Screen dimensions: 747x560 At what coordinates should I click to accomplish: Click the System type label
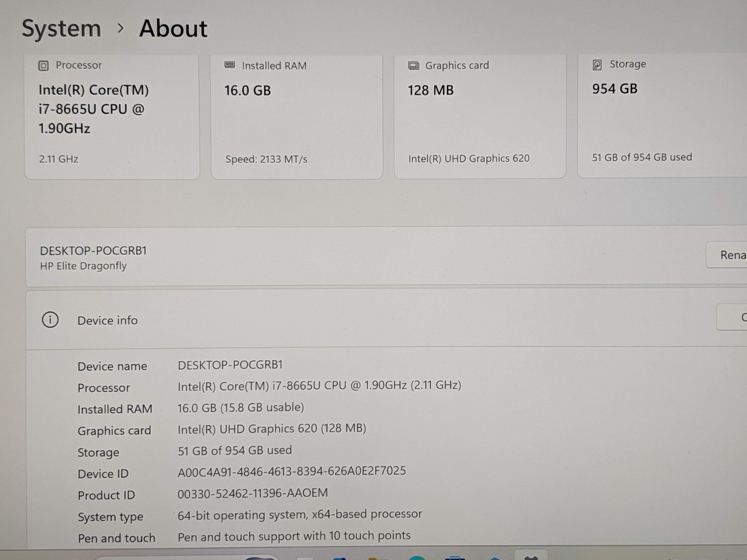(110, 517)
